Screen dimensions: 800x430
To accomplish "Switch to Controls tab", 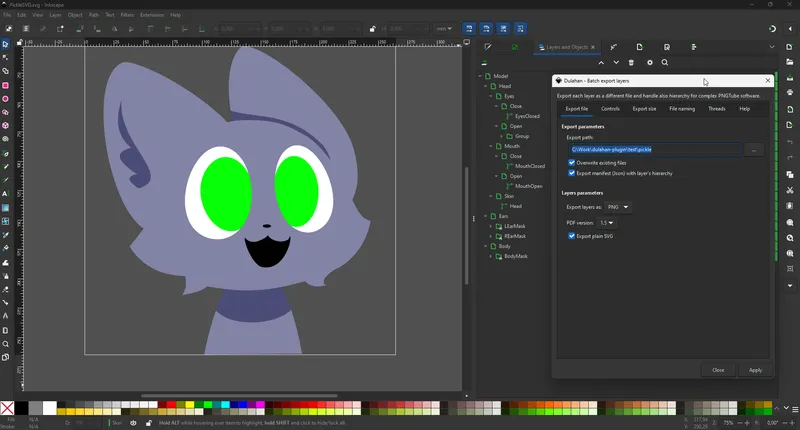I will (610, 109).
